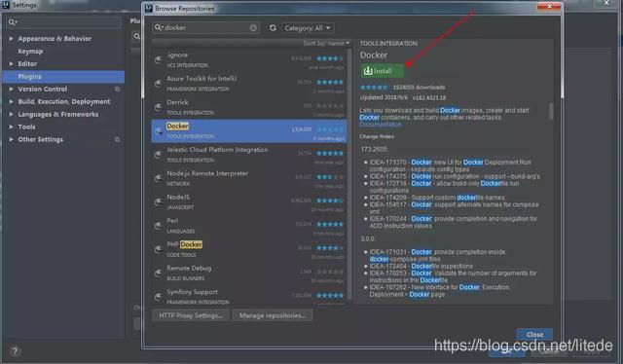
Task: Select Azure Toolkit for IntelliJ plugin
Action: click(249, 84)
